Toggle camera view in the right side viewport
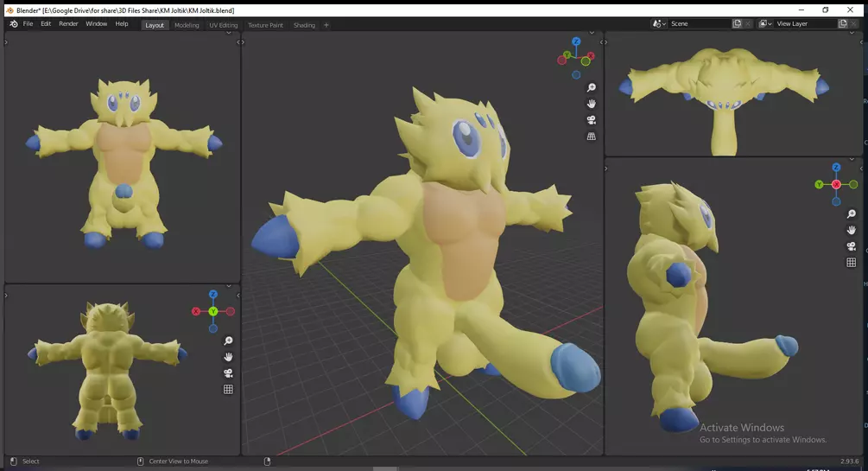Screen dimensions: 868x471 (x=851, y=246)
